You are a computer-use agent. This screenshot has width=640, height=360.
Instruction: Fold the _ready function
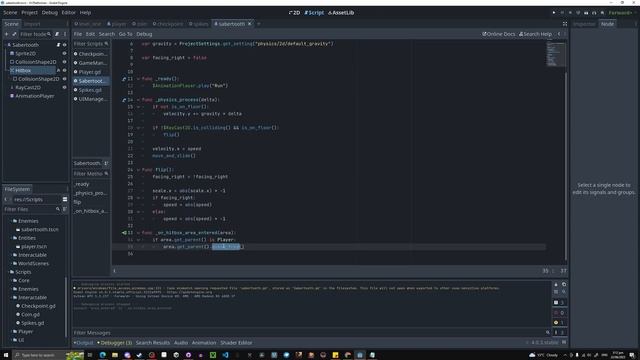tap(138, 79)
